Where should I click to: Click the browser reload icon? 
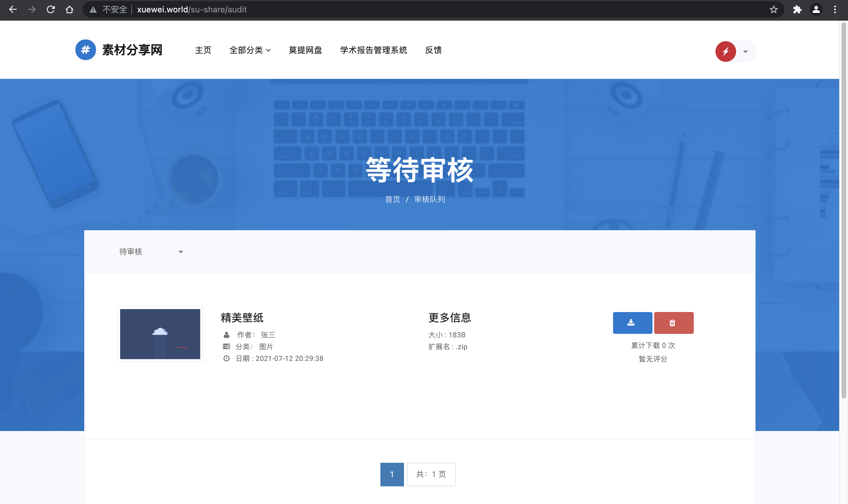click(51, 9)
